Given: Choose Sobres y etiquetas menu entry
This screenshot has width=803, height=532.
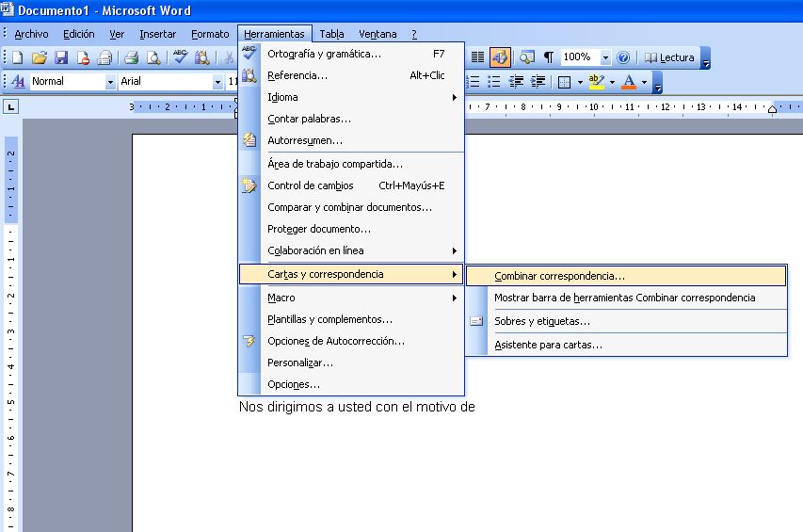Looking at the screenshot, I should [x=542, y=321].
